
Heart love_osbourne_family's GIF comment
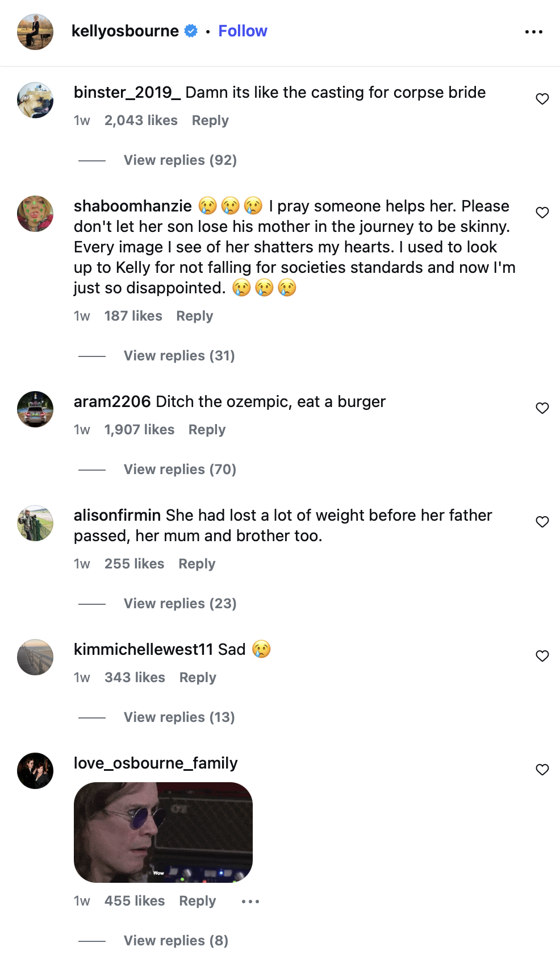(x=542, y=770)
